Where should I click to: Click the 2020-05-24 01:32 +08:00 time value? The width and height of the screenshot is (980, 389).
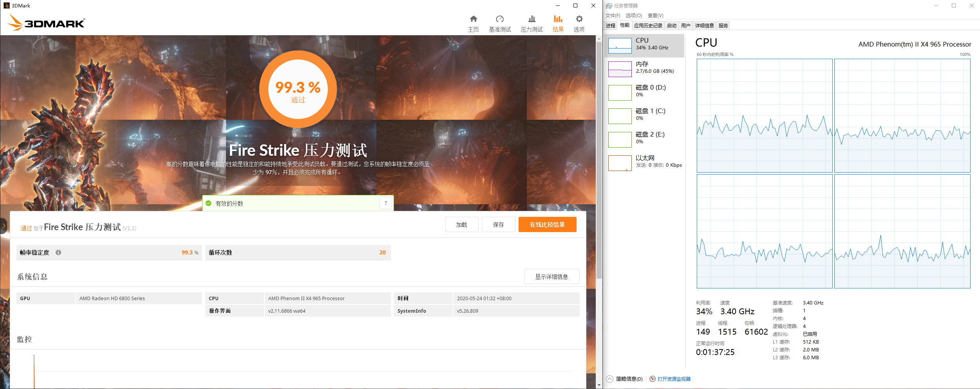point(484,298)
